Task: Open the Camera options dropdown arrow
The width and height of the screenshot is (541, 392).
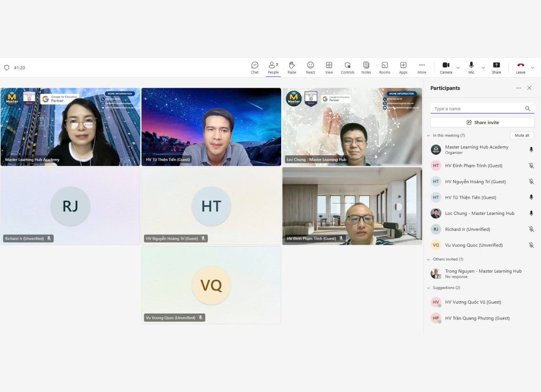Action: coord(458,68)
